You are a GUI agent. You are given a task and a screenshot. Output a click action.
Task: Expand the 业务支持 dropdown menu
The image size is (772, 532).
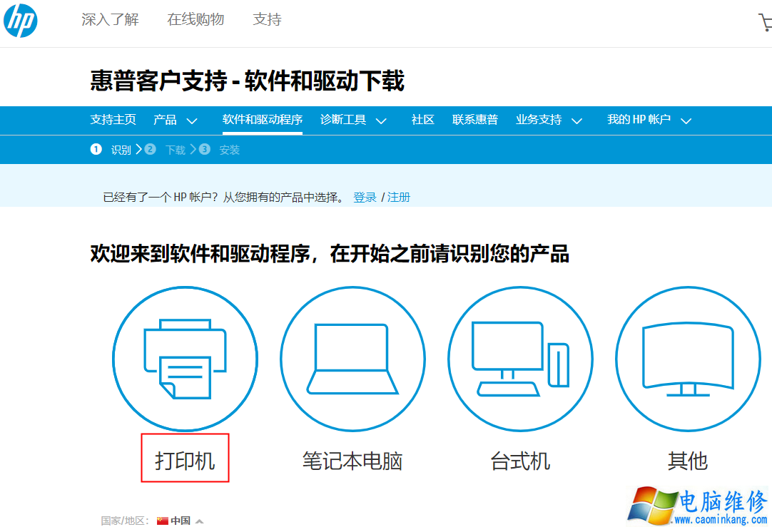[x=549, y=120]
